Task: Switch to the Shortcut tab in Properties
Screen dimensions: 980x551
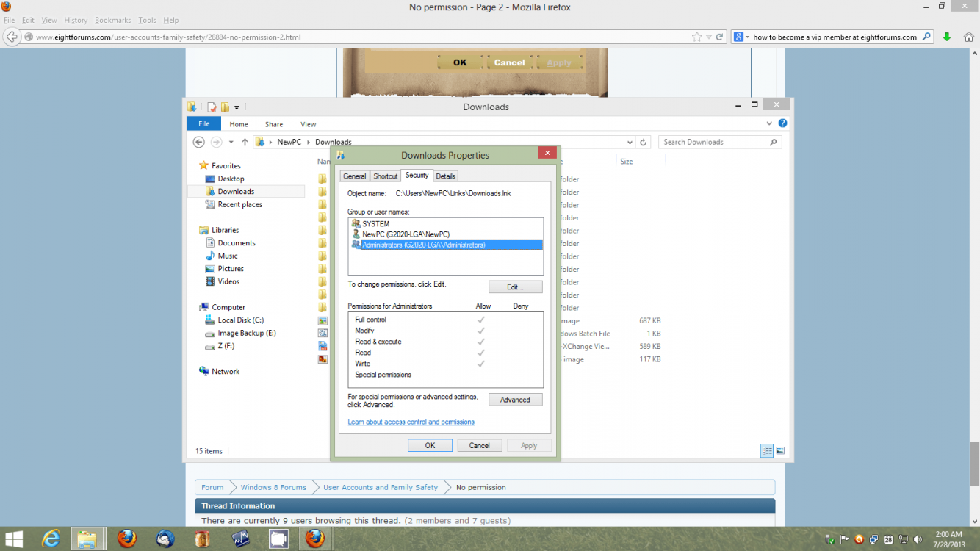Action: [x=385, y=176]
